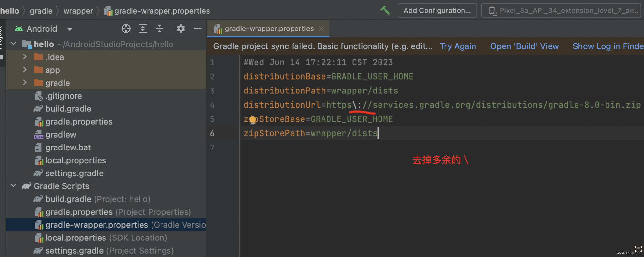Hide the Project panel with minus icon
The width and height of the screenshot is (644, 257).
[x=198, y=29]
